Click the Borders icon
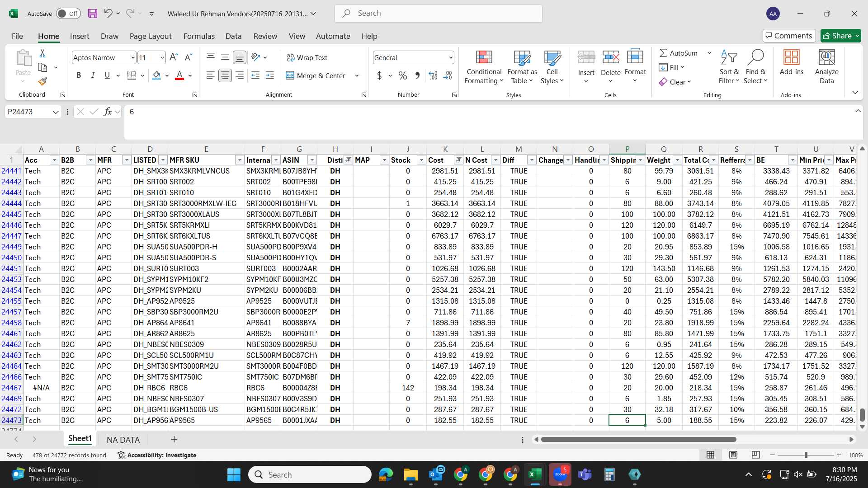The width and height of the screenshot is (868, 488). pos(132,75)
